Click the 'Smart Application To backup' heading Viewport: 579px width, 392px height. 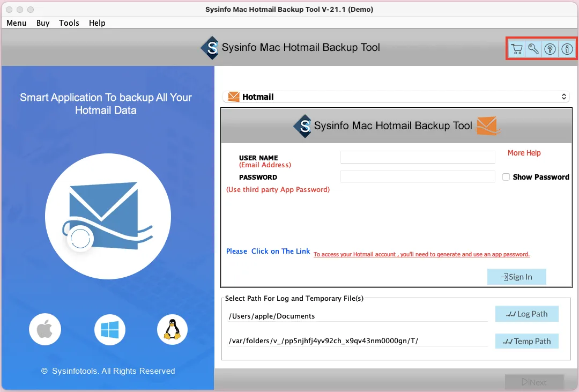point(106,104)
